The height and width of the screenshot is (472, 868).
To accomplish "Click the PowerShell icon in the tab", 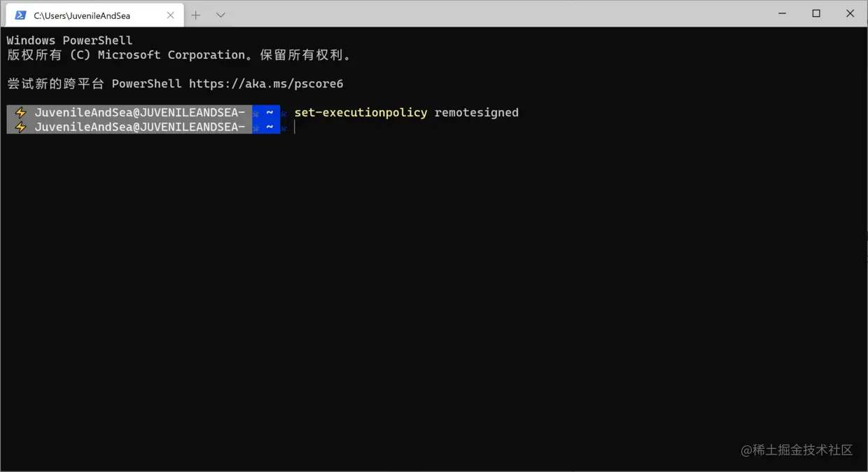I will 20,15.
